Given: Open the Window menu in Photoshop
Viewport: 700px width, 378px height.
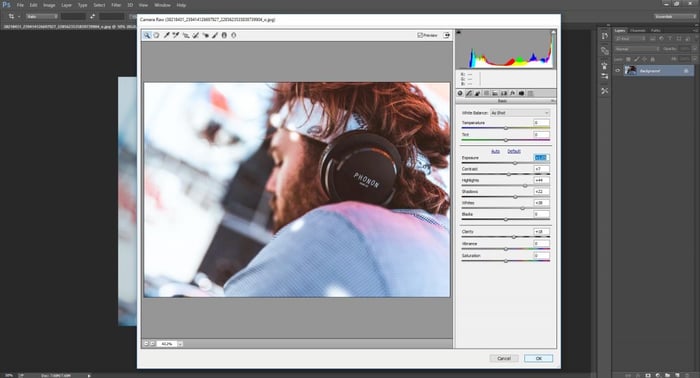Looking at the screenshot, I should [x=162, y=5].
